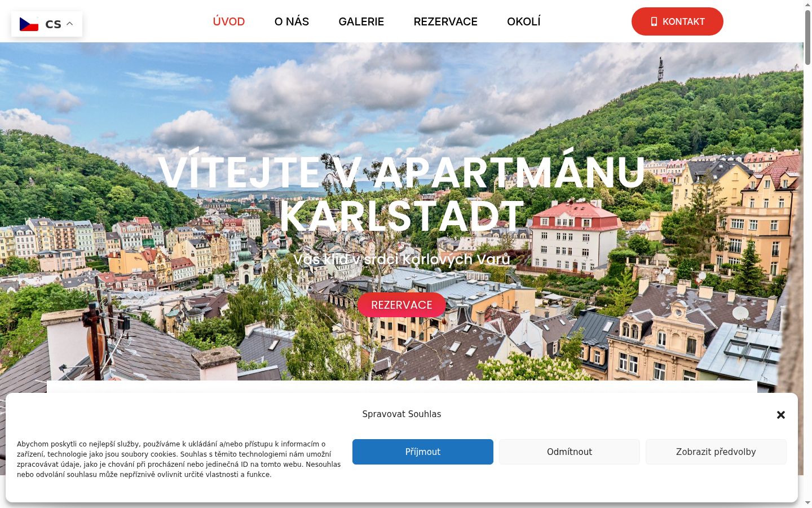Click the scrollbar down arrow

[x=807, y=502]
